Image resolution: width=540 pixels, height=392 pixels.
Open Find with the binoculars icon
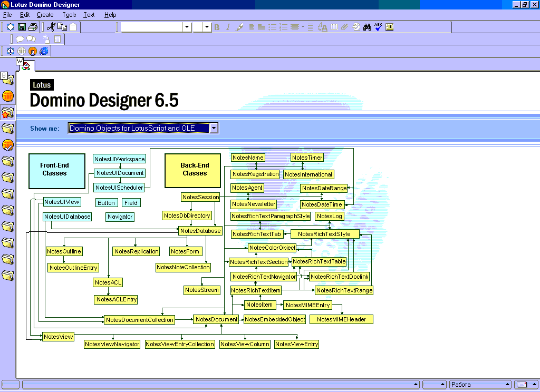[368, 27]
